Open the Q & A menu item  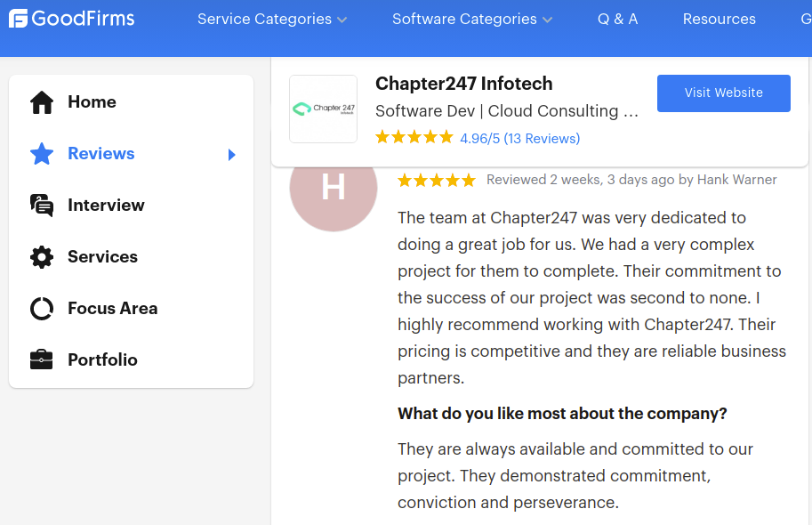(x=617, y=19)
